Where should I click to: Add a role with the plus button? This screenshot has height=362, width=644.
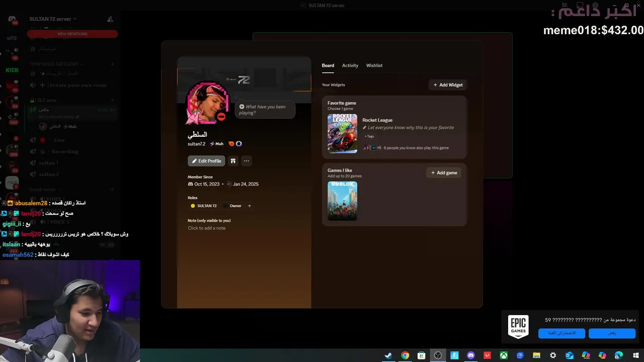tap(249, 206)
